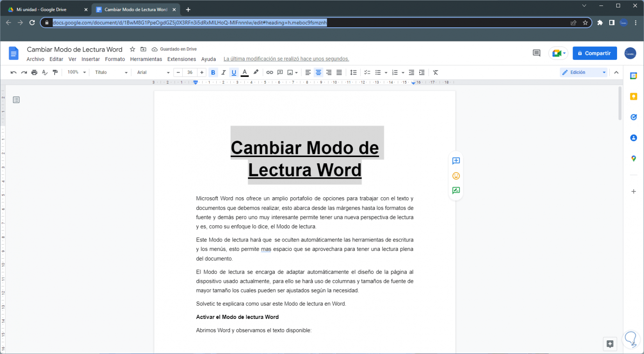Print the document with the printer icon

(x=34, y=72)
